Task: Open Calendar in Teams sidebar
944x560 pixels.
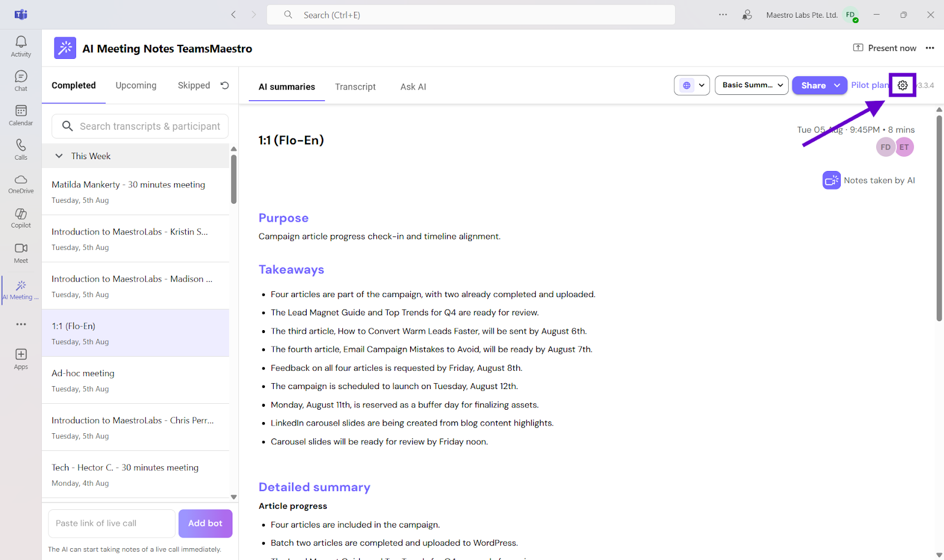Action: pyautogui.click(x=21, y=115)
